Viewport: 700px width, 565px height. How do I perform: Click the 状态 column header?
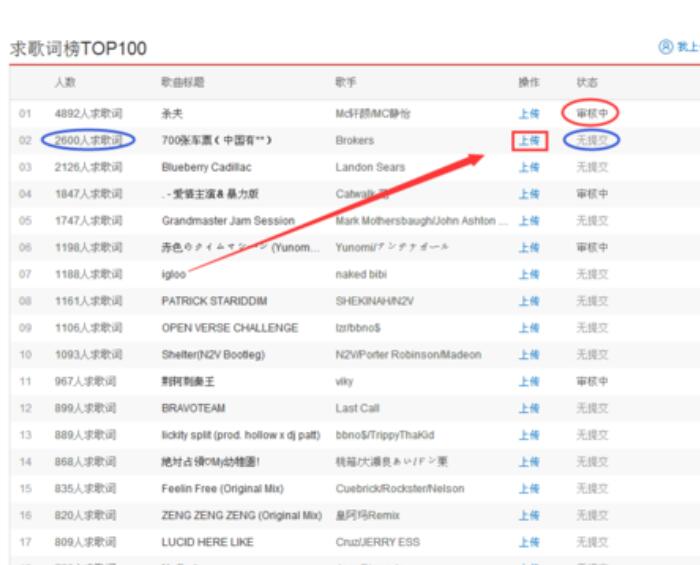point(587,82)
